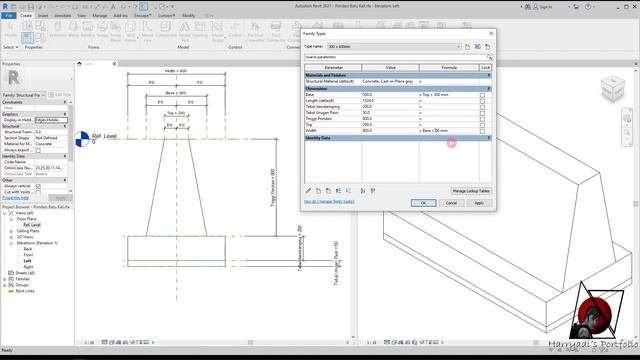Click the Blend tool in the ribbon
Screen dimensions: 640x360
tap(73, 30)
